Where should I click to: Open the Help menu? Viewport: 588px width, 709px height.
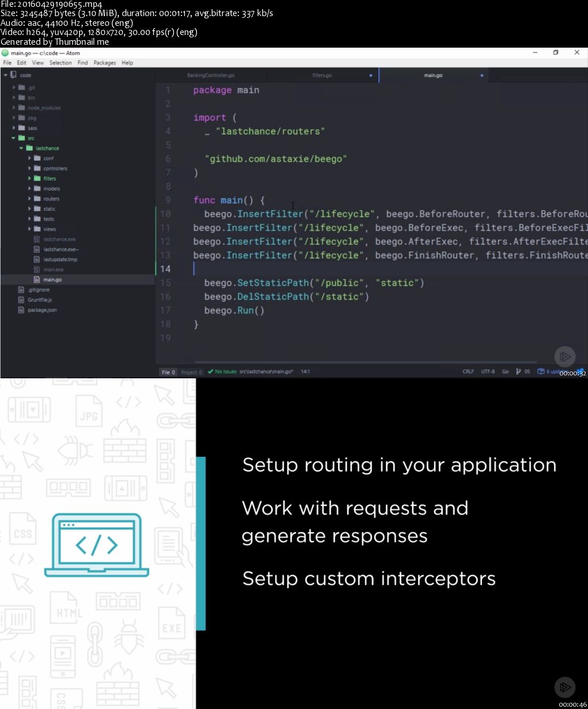point(127,63)
